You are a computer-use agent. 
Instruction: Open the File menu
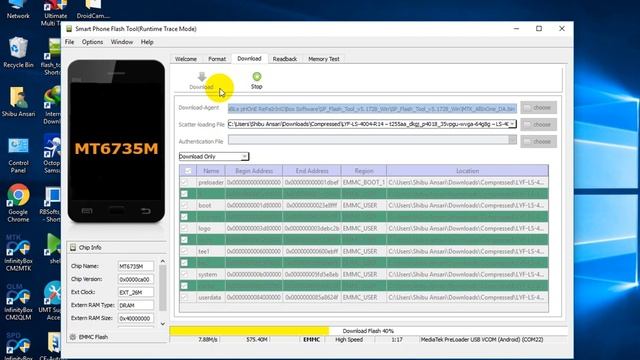[x=69, y=42]
